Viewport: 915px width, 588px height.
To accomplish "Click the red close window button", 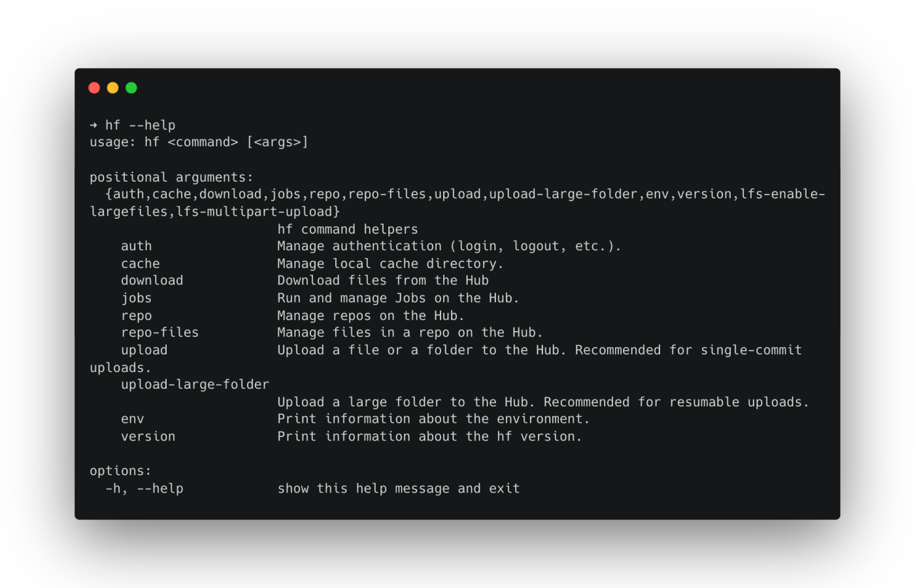I will (94, 88).
